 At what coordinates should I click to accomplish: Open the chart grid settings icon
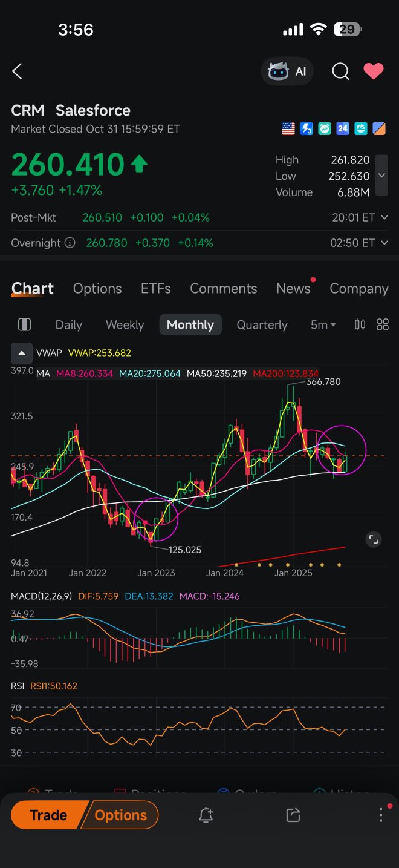click(383, 324)
